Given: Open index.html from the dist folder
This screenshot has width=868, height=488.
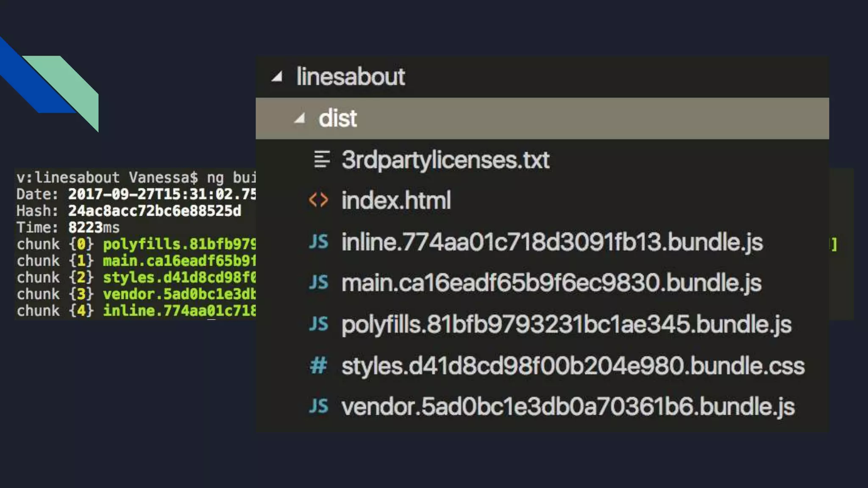Looking at the screenshot, I should click(x=396, y=200).
